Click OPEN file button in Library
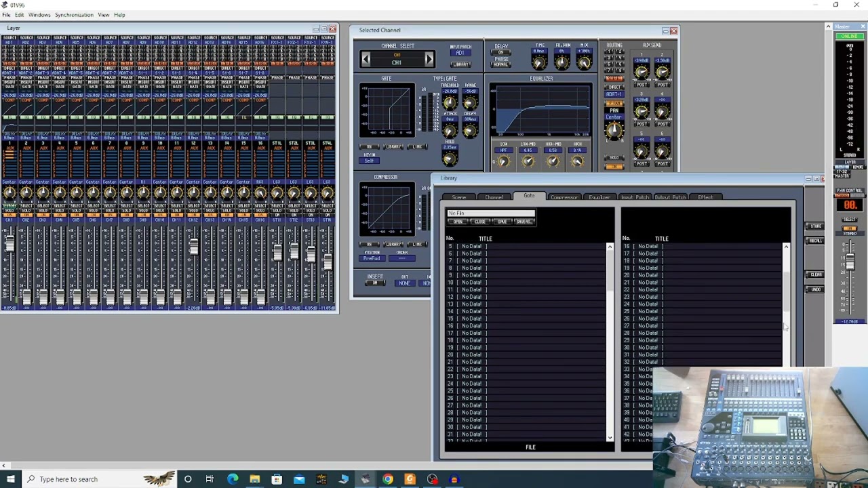This screenshot has width=868, height=488. pos(458,222)
